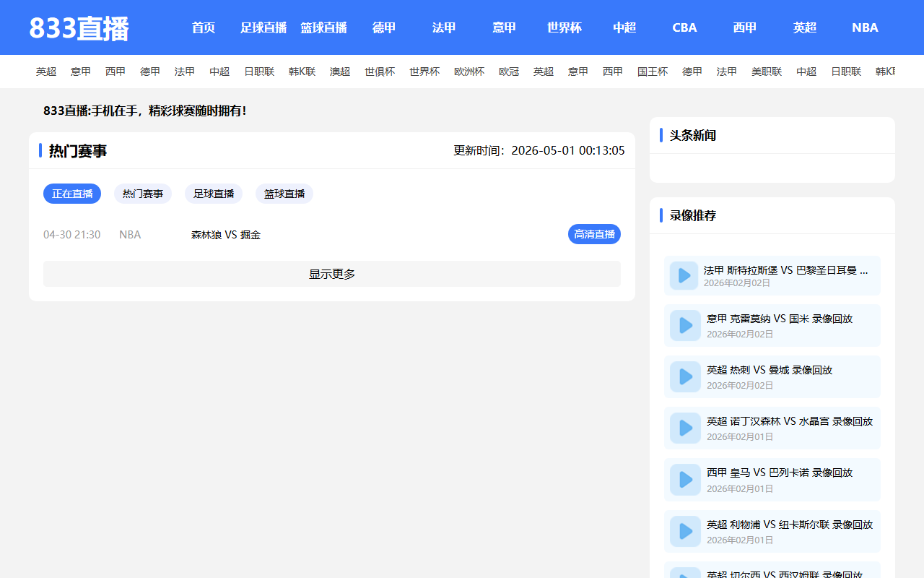Click the play icon for 斯特拉斯堡 VS 巴黎圣日耳曼
924x578 pixels.
point(683,275)
